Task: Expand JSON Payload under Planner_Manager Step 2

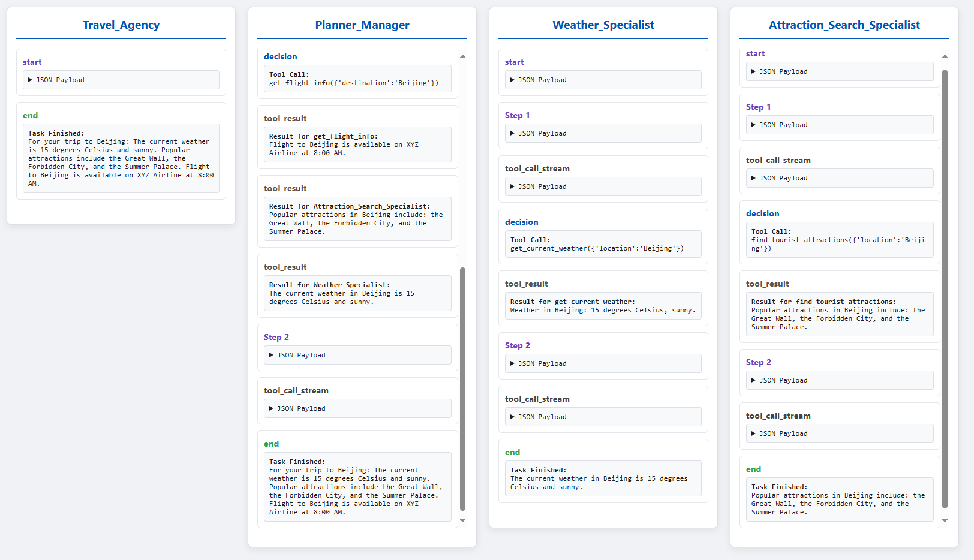Action: point(357,355)
